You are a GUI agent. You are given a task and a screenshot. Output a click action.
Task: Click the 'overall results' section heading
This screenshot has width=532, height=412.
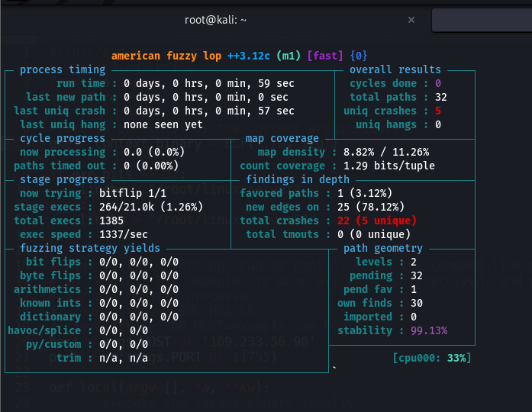click(x=395, y=69)
